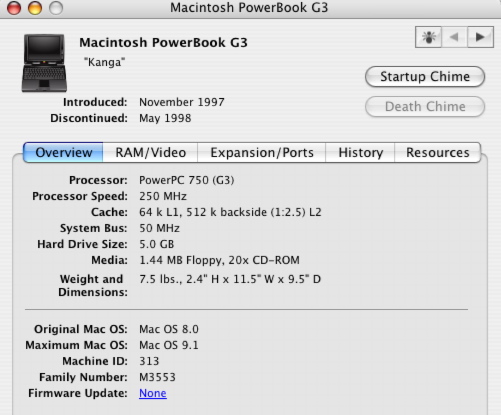The width and height of the screenshot is (501, 415).
Task: Click the Firmware Update label
Action: pos(78,393)
